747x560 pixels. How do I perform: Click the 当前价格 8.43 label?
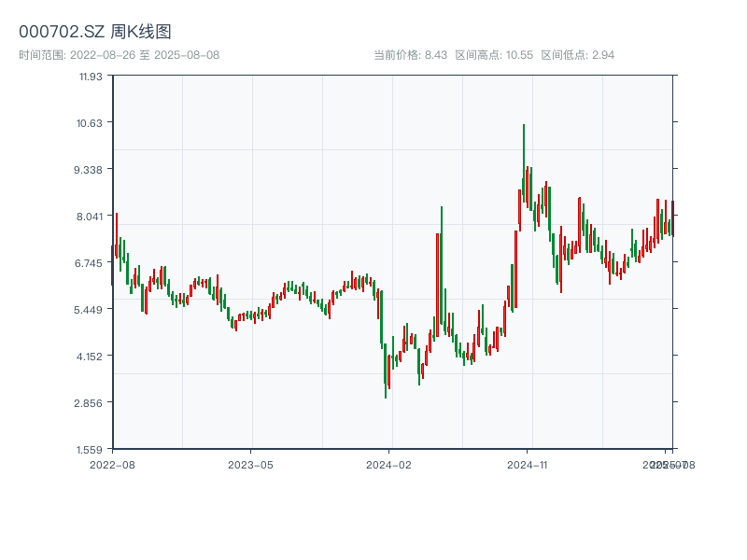(410, 55)
